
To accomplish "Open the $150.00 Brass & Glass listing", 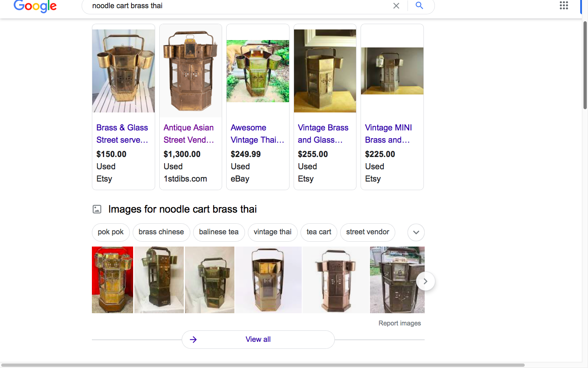I will pos(122,134).
